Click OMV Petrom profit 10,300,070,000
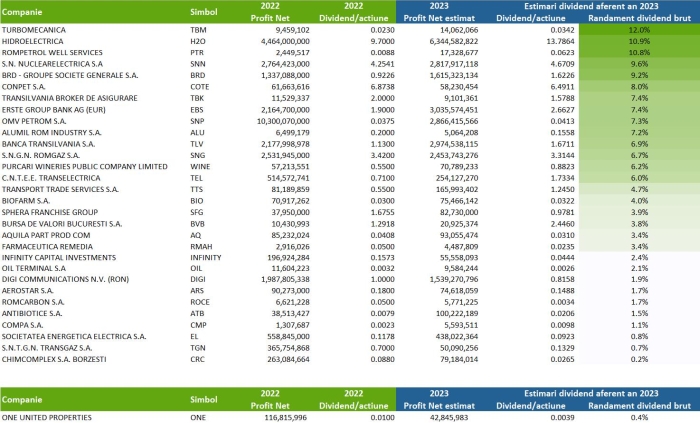The width and height of the screenshot is (700, 423). tap(283, 121)
